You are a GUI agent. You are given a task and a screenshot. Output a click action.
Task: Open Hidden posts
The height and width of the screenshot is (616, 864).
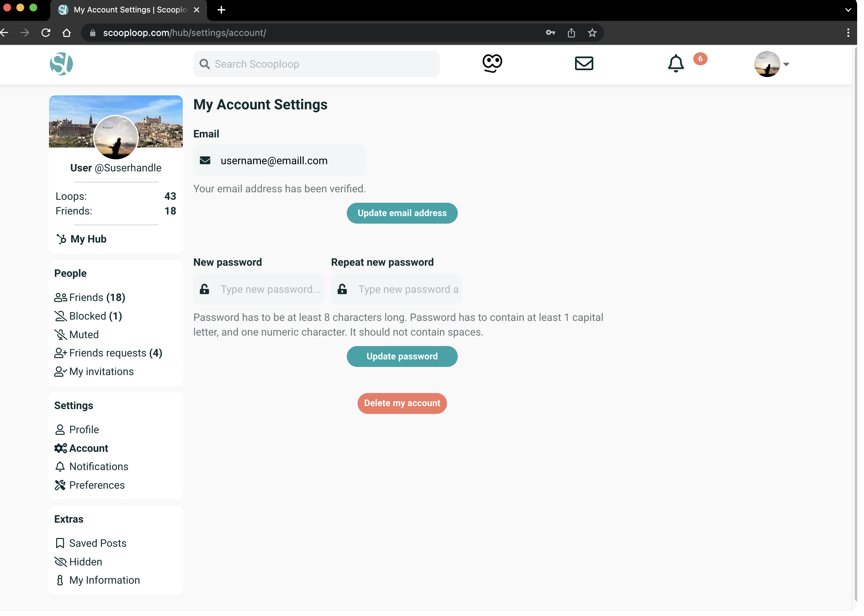[78, 562]
